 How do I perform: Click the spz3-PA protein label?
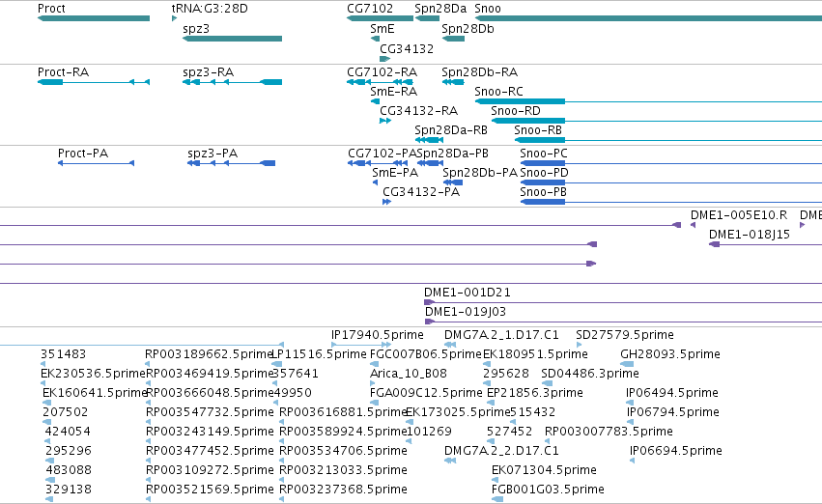point(213,153)
